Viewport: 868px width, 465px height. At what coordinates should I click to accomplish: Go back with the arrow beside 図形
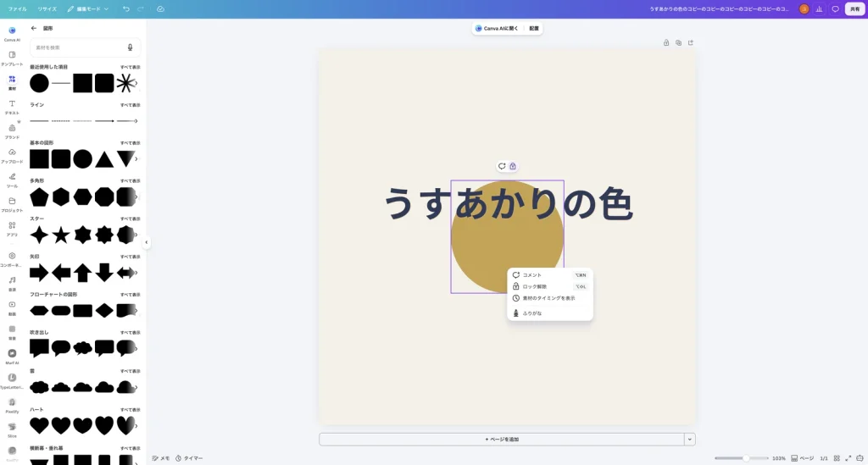point(34,28)
